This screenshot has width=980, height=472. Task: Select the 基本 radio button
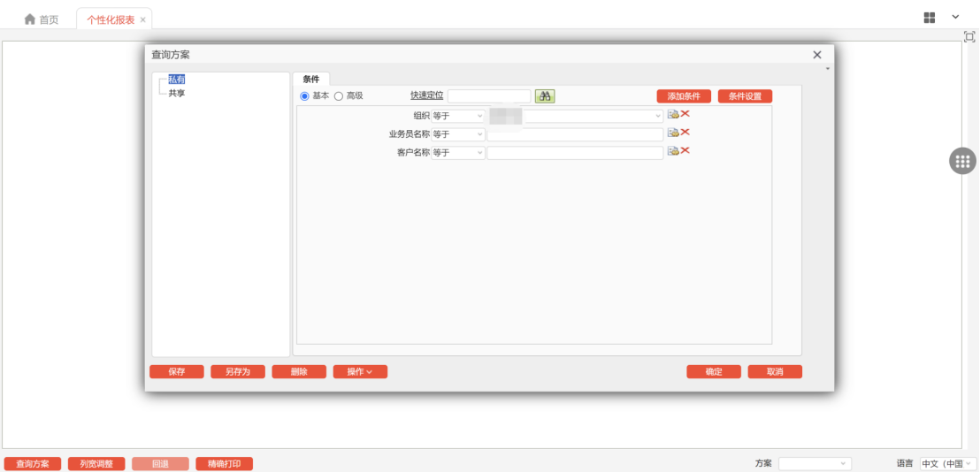pos(305,96)
